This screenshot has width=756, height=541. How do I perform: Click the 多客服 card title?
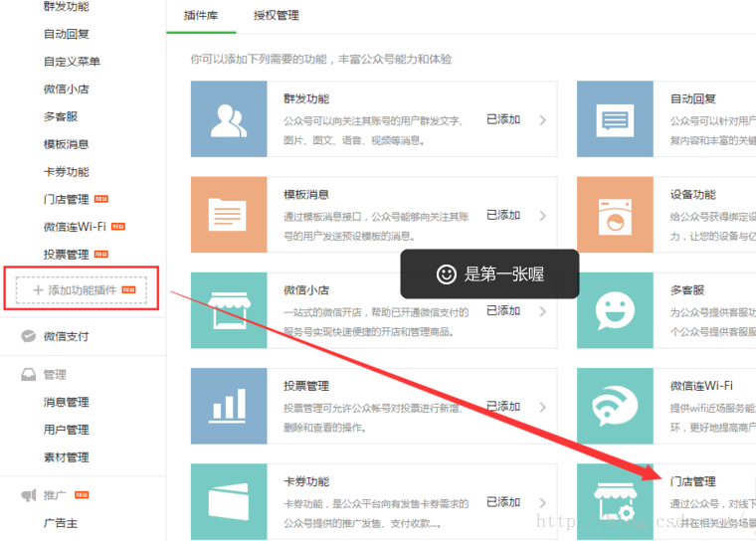(687, 289)
